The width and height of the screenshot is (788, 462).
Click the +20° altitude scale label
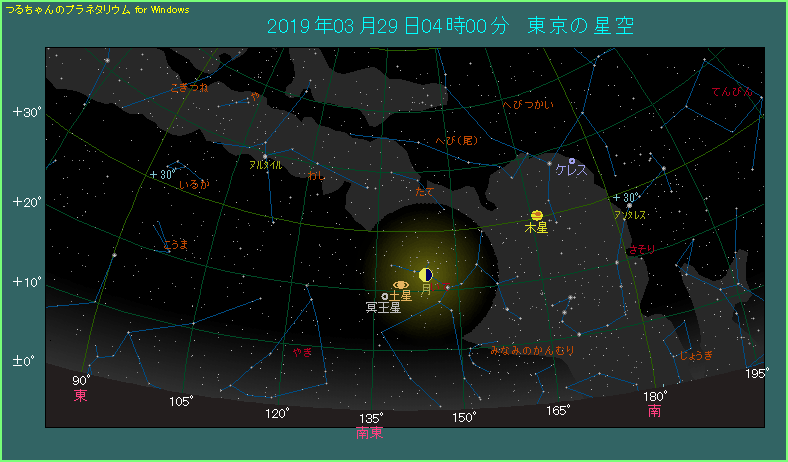coord(26,202)
